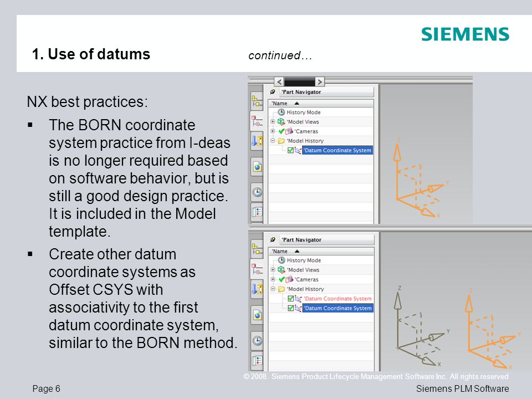Open History clock tab in lower screenshot sidebar

[x=257, y=340]
